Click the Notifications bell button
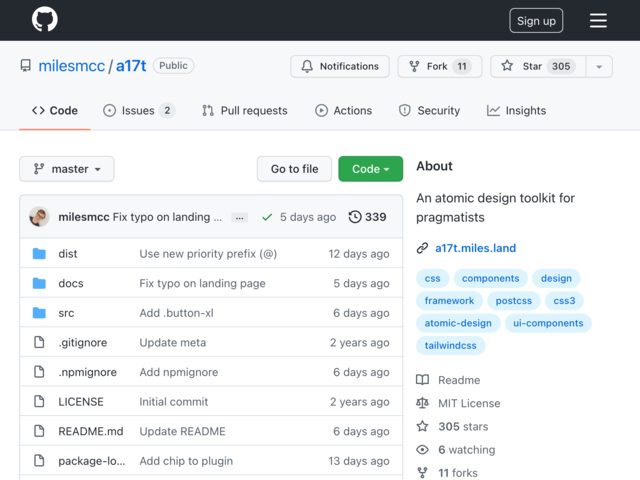Viewport: 640px width, 480px height. click(x=340, y=66)
